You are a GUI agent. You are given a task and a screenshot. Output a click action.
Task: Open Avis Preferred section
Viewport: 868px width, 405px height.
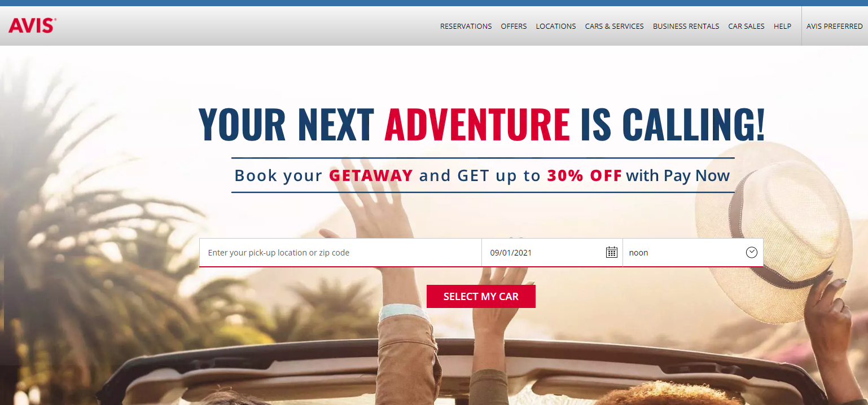click(834, 26)
